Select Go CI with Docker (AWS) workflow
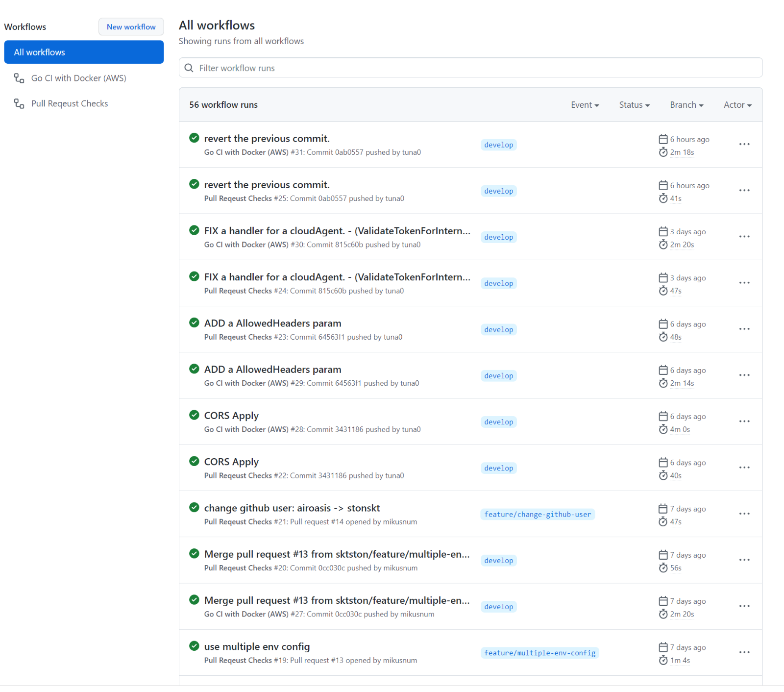This screenshot has height=692, width=784. (78, 78)
